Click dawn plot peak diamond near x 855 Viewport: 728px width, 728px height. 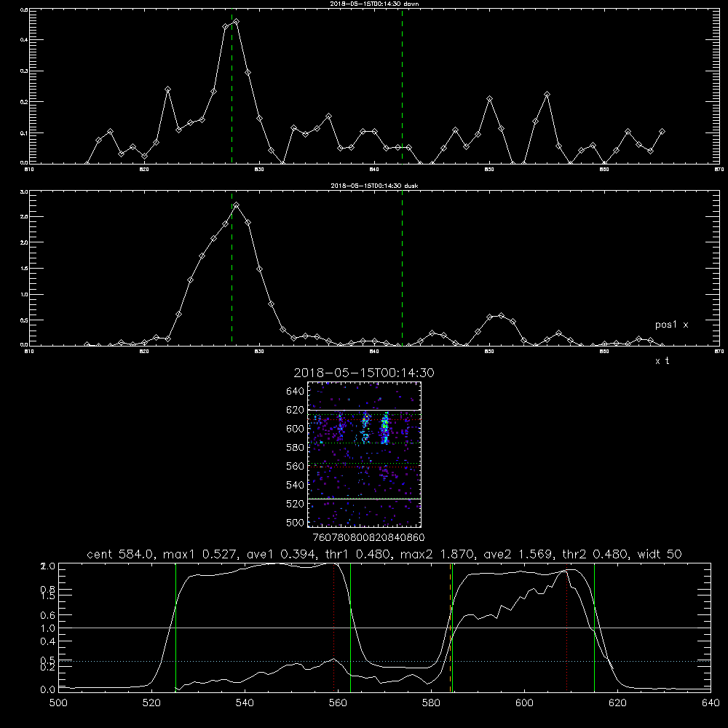547,94
